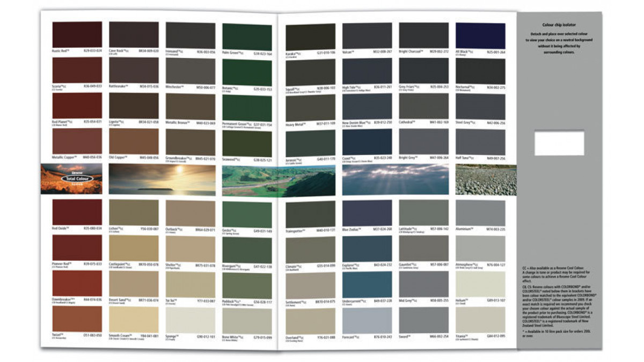Select the Titania swatch

[x=480, y=320]
